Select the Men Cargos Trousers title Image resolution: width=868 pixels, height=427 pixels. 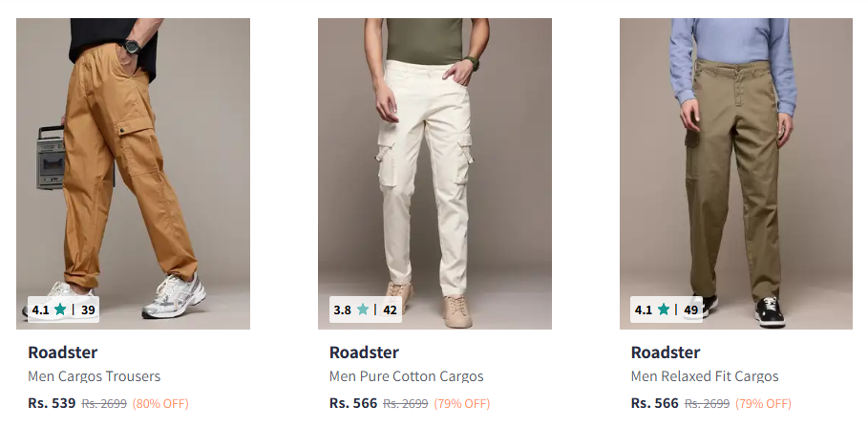tap(95, 376)
